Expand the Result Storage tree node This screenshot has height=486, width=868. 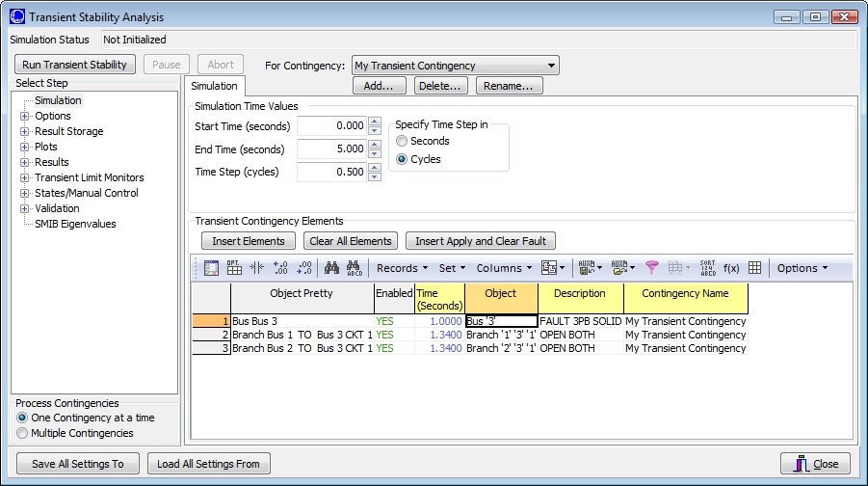[24, 132]
